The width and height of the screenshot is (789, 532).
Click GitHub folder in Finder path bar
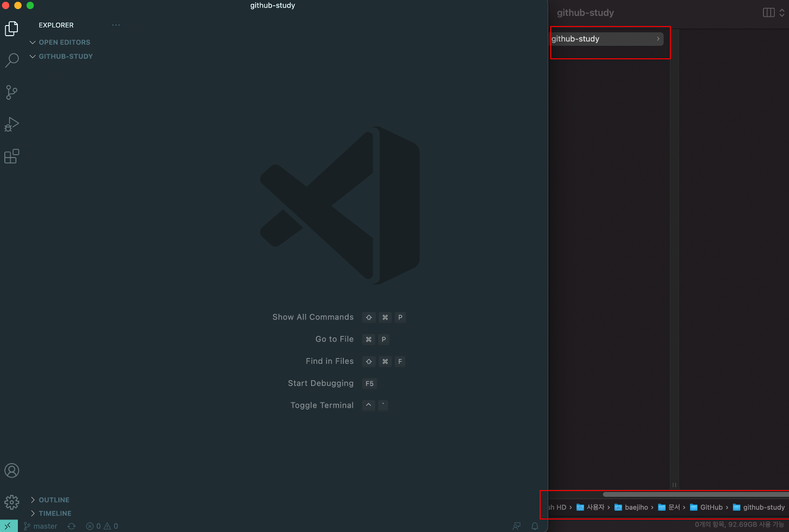[707, 507]
